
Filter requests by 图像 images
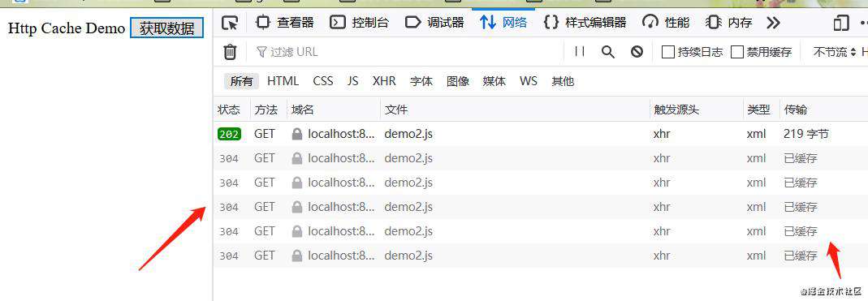[x=458, y=81]
